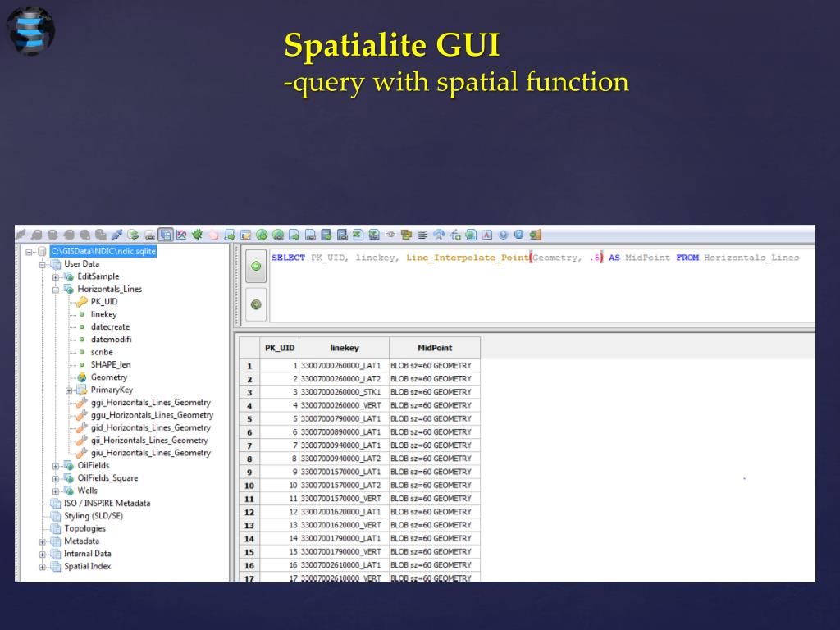840x630 pixels.
Task: Select Styling (SLD/SE) node
Action: click(94, 516)
